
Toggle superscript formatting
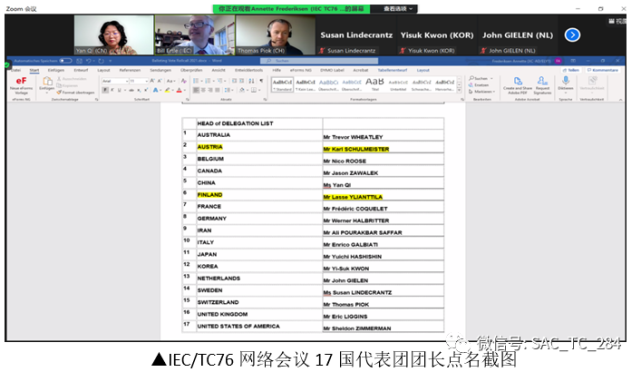[x=146, y=90]
